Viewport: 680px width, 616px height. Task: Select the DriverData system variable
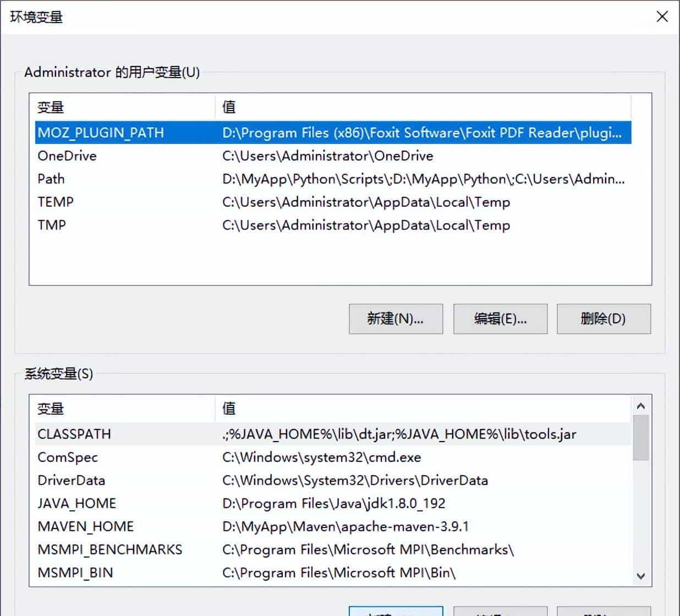coord(333,480)
